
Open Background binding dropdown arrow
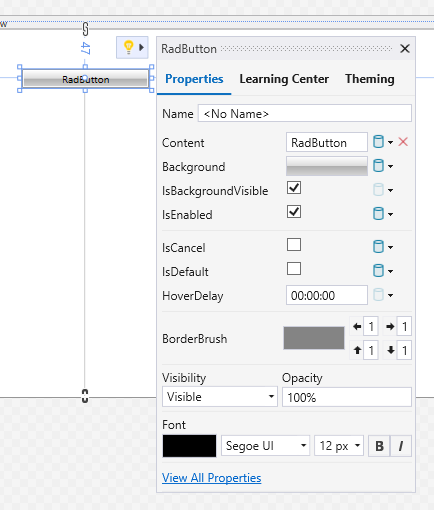point(390,166)
